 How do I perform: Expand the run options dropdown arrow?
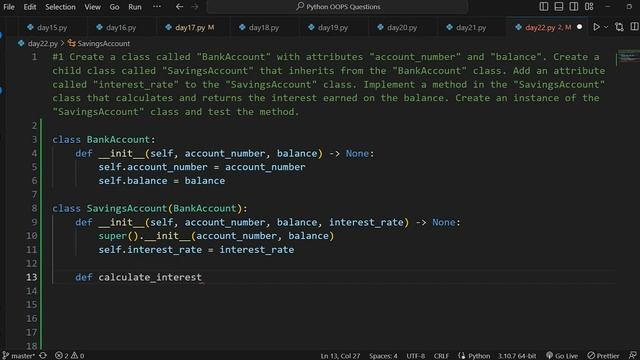(x=606, y=27)
